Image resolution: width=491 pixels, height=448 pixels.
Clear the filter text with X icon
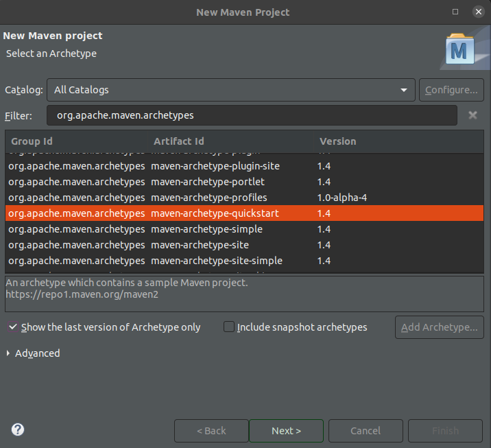(x=473, y=115)
